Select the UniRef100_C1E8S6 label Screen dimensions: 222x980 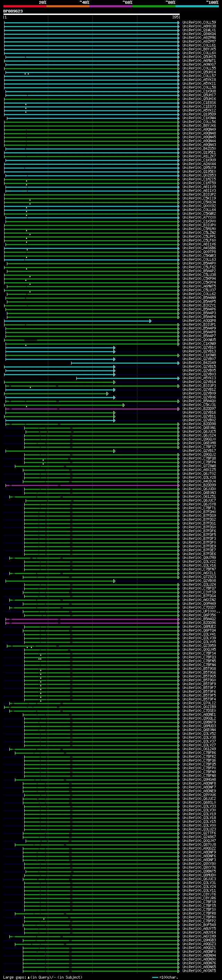click(199, 103)
